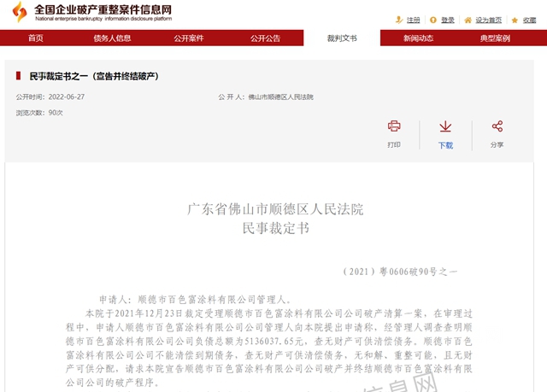Click the flame logo of the bankruptcy site
The height and width of the screenshot is (392, 547).
20,12
